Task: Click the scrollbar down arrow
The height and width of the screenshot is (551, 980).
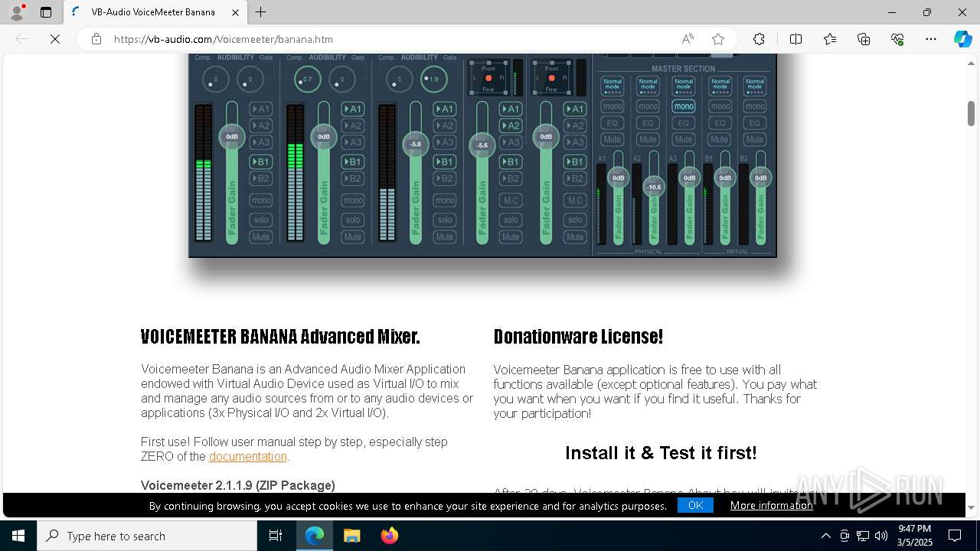Action: [x=971, y=508]
